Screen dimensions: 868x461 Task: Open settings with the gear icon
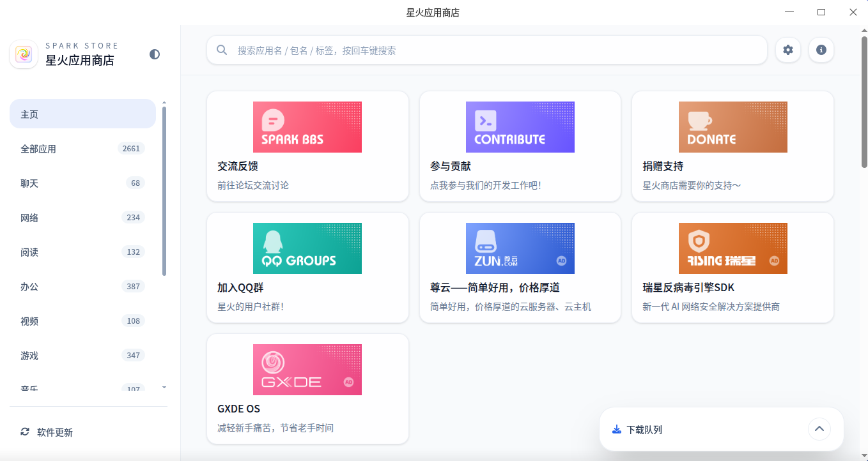788,50
